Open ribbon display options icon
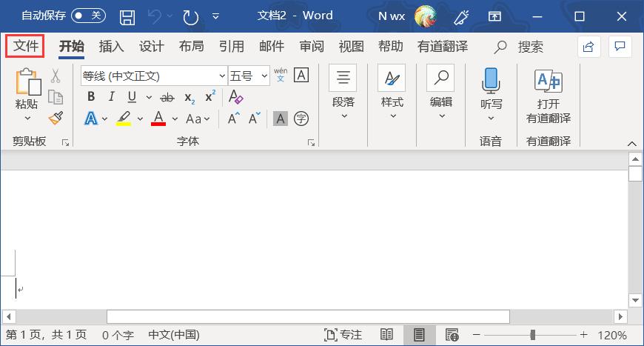The image size is (644, 346). tap(494, 16)
